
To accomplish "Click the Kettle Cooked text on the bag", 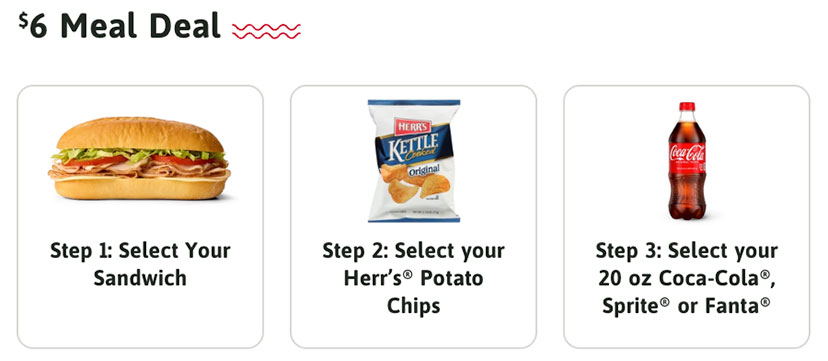I will [414, 147].
